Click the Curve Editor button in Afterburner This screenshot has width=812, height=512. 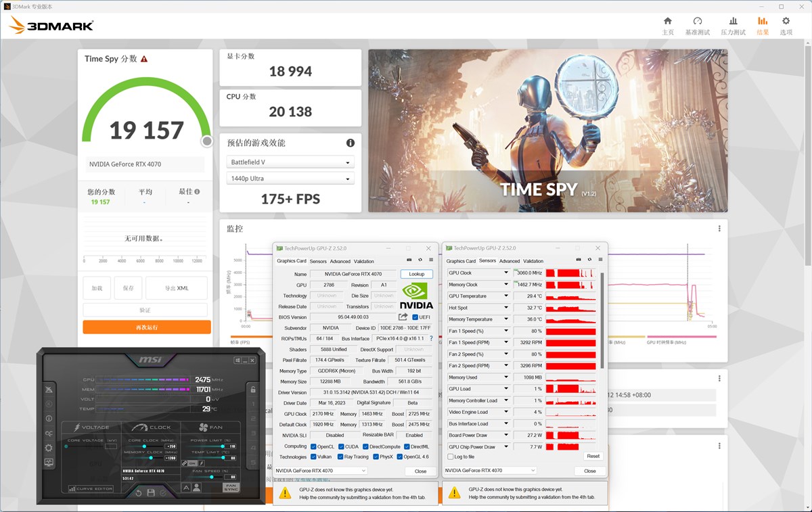(91, 488)
